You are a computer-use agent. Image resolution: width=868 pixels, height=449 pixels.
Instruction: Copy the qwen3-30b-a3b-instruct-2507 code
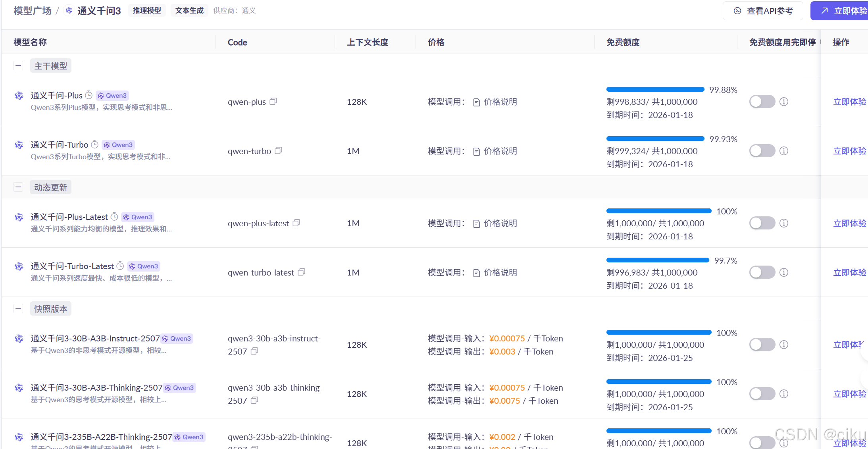(x=254, y=351)
